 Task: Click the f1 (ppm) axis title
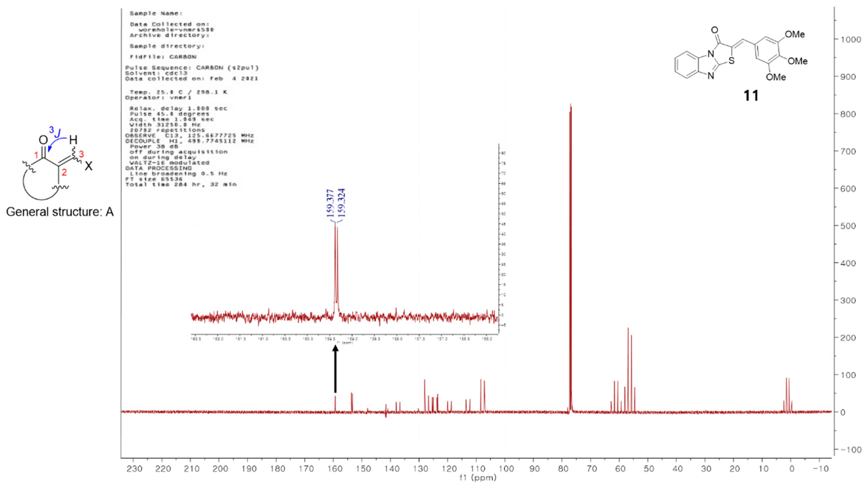coord(478,478)
